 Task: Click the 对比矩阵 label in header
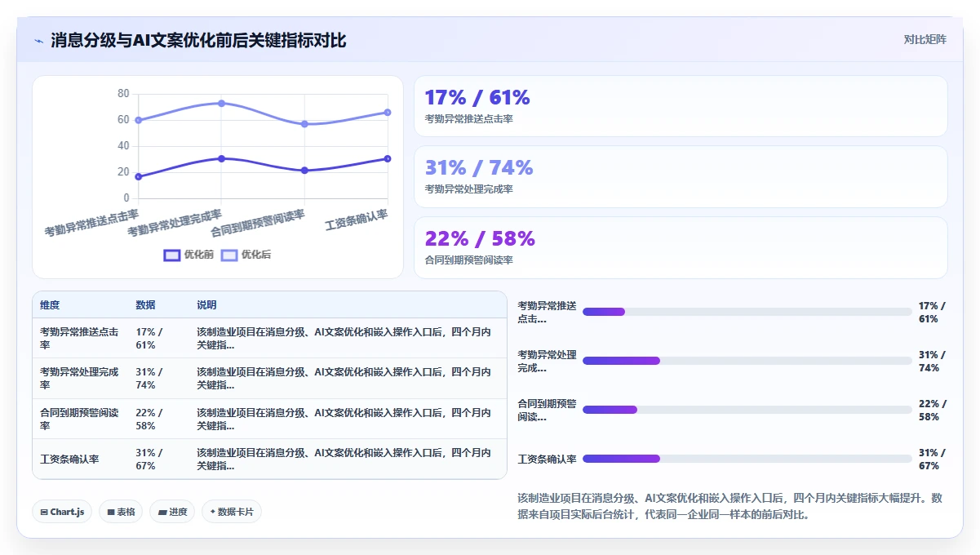coord(925,40)
